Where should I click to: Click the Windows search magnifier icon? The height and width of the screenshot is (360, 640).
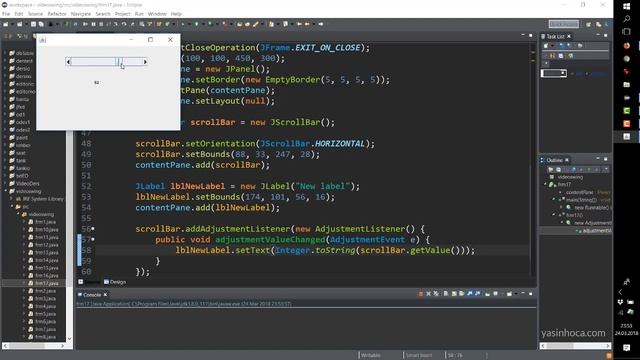click(x=627, y=19)
